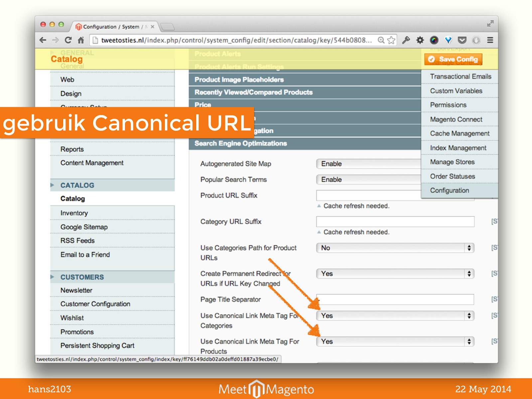Viewport: 532px width, 399px height.
Task: Open Use Categories Path for Product URLs dropdown
Action: (395, 248)
